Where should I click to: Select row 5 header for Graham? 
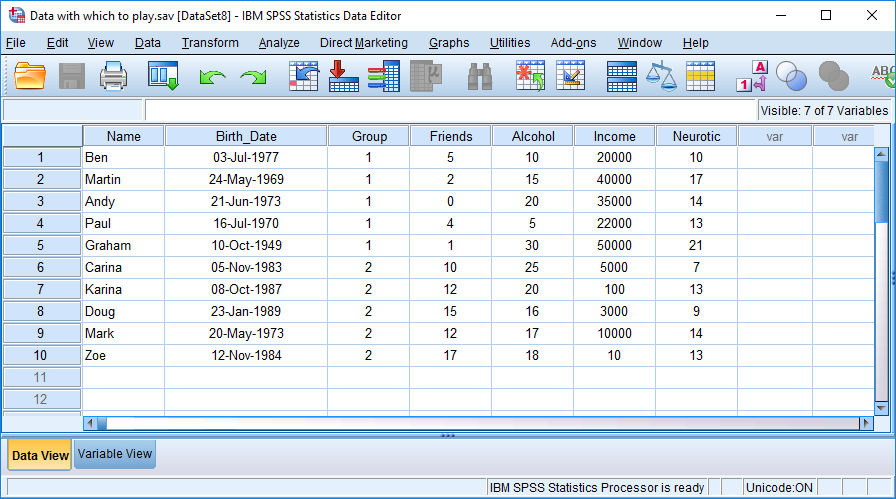[x=41, y=245]
